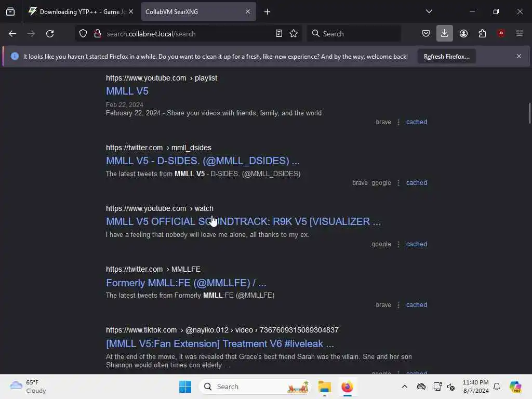Image resolution: width=532 pixels, height=399 pixels.
Task: Open Firefox View tab overview icon
Action: (10, 11)
